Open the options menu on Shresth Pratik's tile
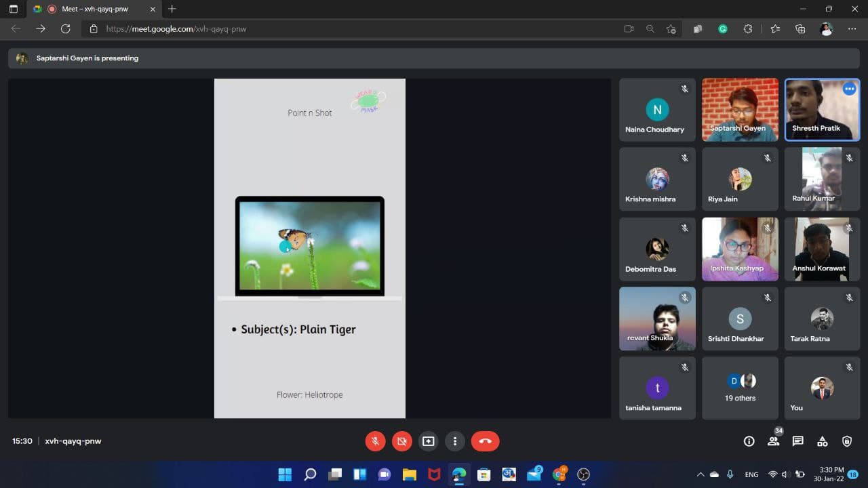The height and width of the screenshot is (488, 868). 850,89
